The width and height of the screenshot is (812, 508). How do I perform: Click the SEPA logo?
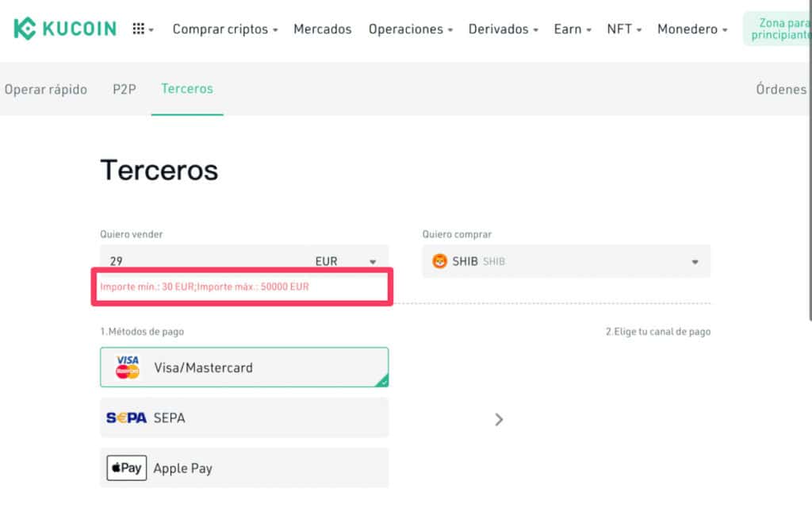point(126,418)
